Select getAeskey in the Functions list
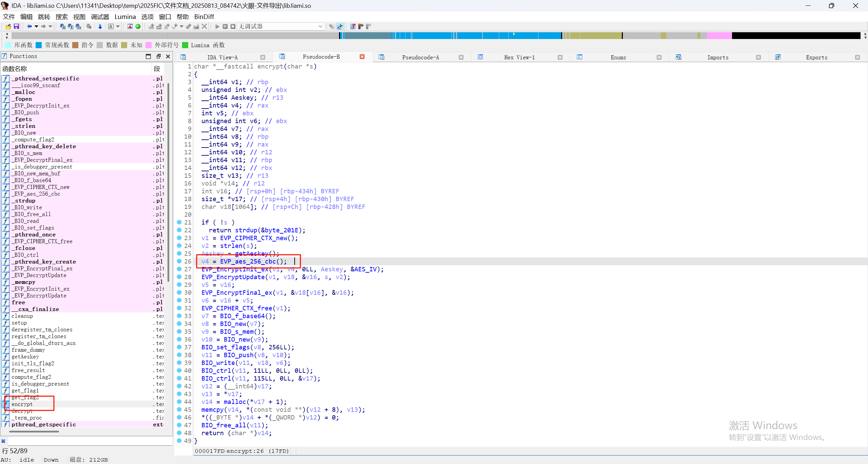The image size is (868, 464). pos(25,356)
